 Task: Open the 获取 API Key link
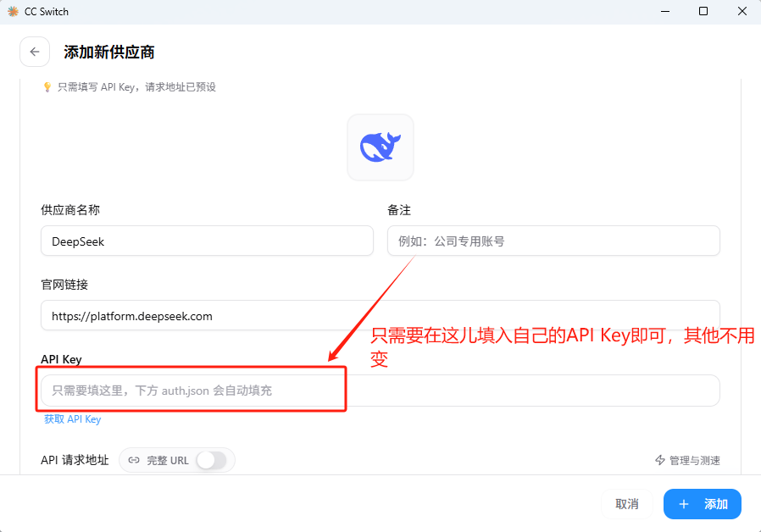pos(73,419)
